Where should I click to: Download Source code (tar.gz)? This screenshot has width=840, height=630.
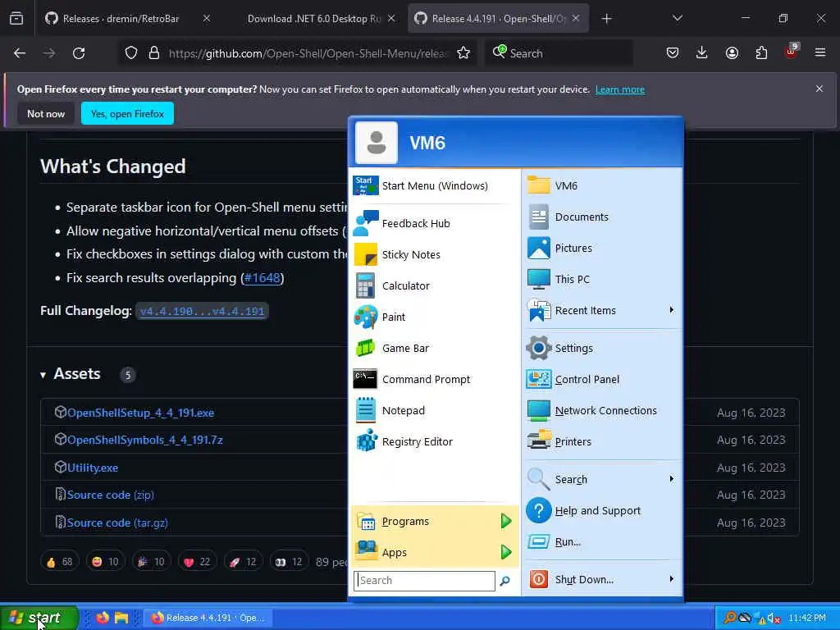click(117, 523)
